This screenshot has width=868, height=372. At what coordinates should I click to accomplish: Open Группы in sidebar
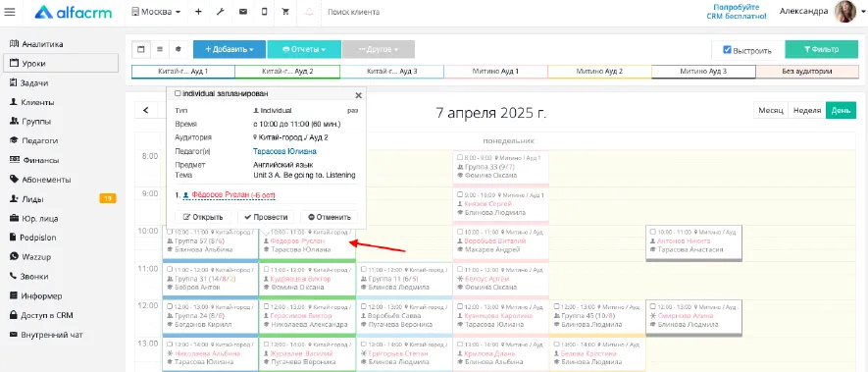[61, 122]
